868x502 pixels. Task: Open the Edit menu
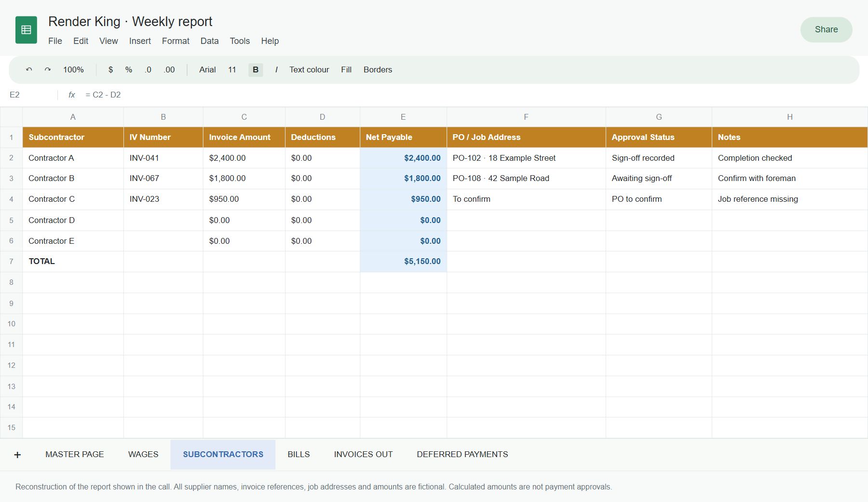81,41
